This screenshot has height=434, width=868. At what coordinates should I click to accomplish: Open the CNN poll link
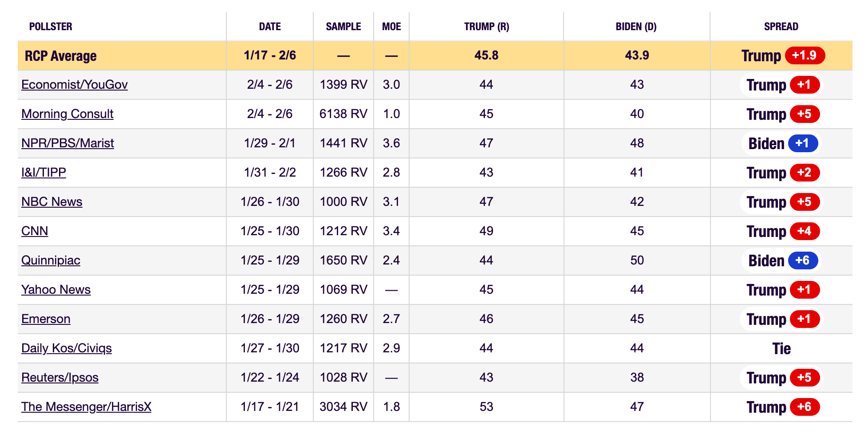click(35, 231)
